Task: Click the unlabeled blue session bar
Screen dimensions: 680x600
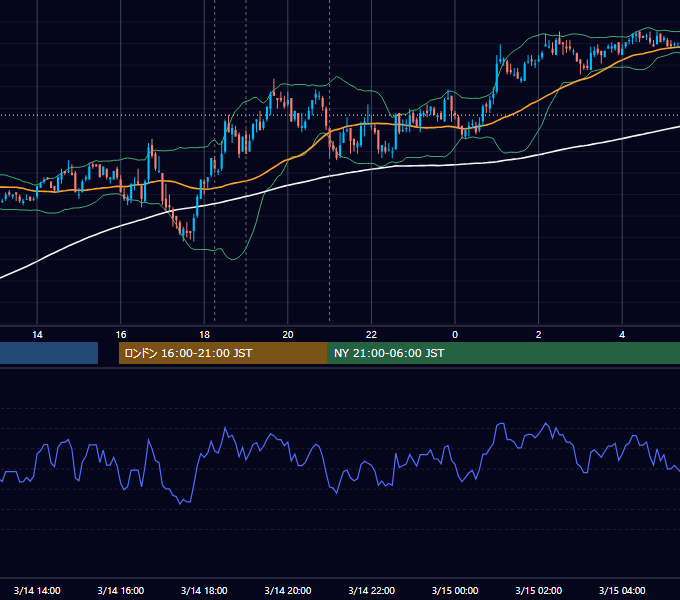Action: pos(49,353)
